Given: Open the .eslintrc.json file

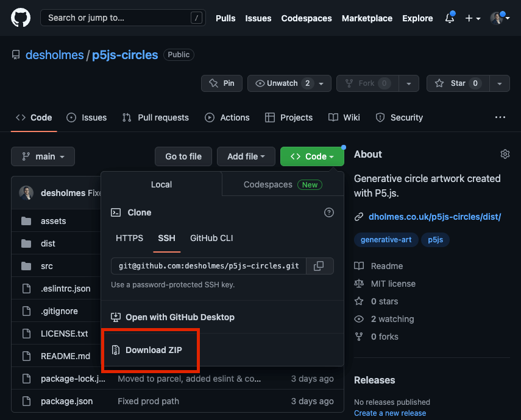Looking at the screenshot, I should coord(65,289).
